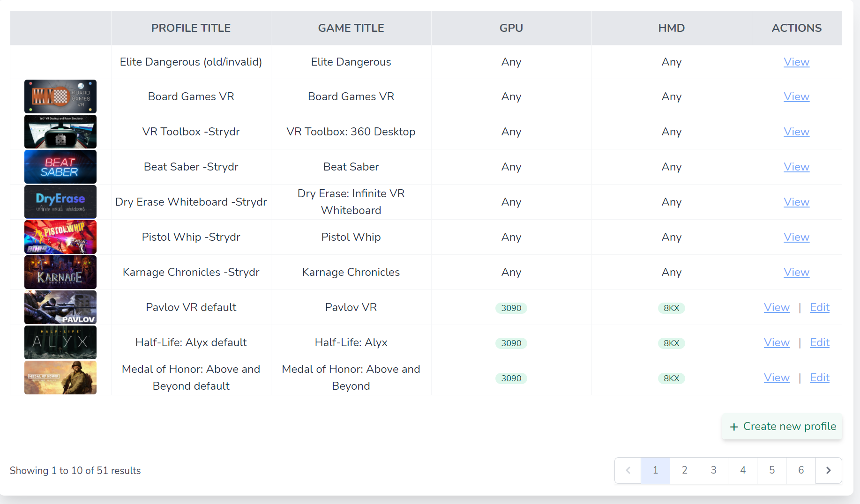860x504 pixels.
Task: Go to next page using right chevron
Action: click(829, 470)
